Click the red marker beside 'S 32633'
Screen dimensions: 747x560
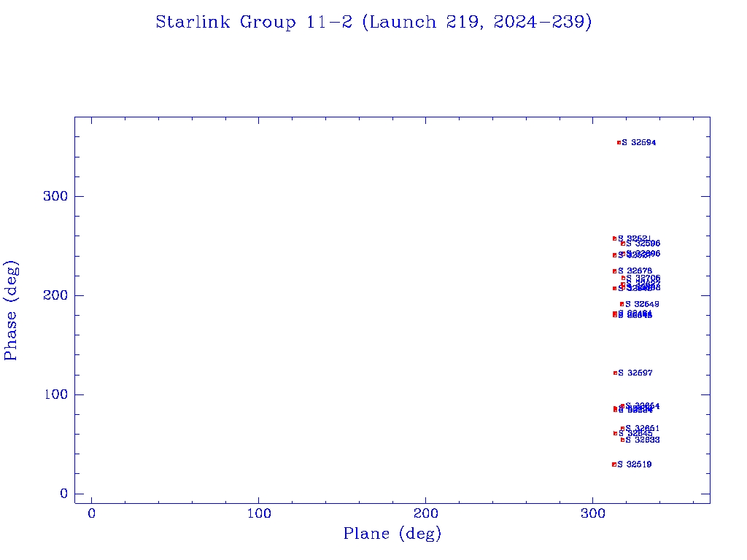point(623,440)
